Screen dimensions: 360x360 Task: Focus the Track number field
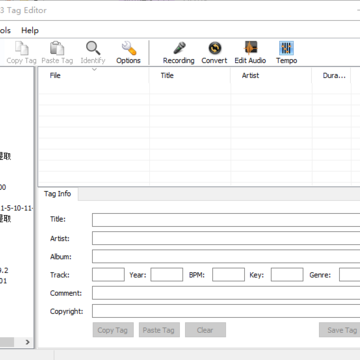108,275
